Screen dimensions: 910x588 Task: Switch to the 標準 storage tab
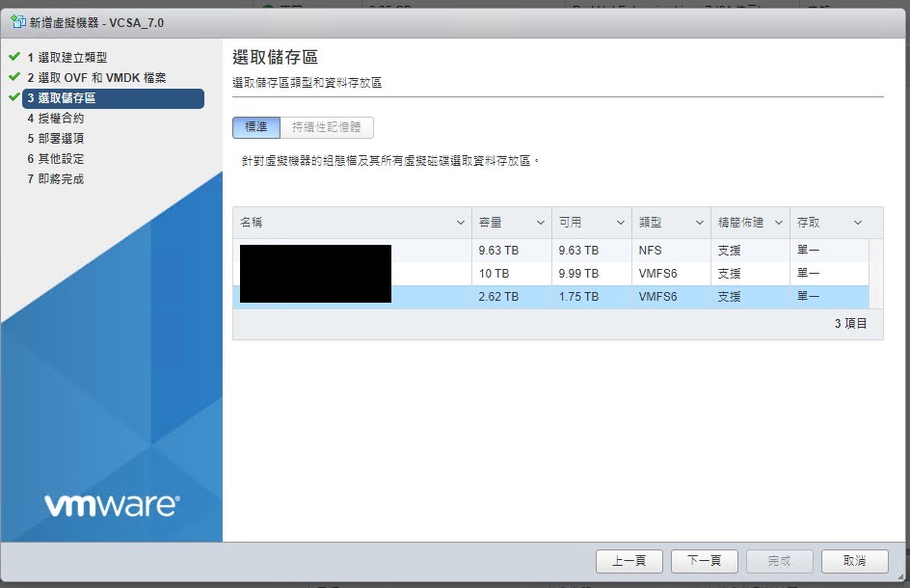256,127
